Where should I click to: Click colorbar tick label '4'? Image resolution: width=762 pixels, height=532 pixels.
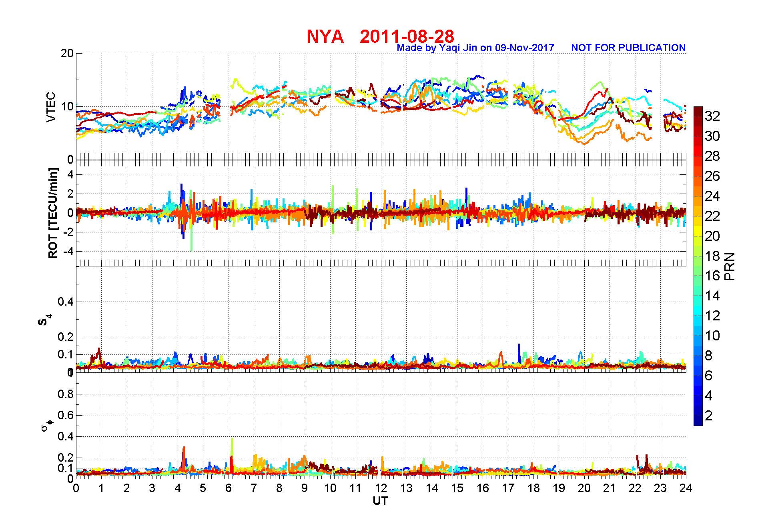[x=708, y=396]
